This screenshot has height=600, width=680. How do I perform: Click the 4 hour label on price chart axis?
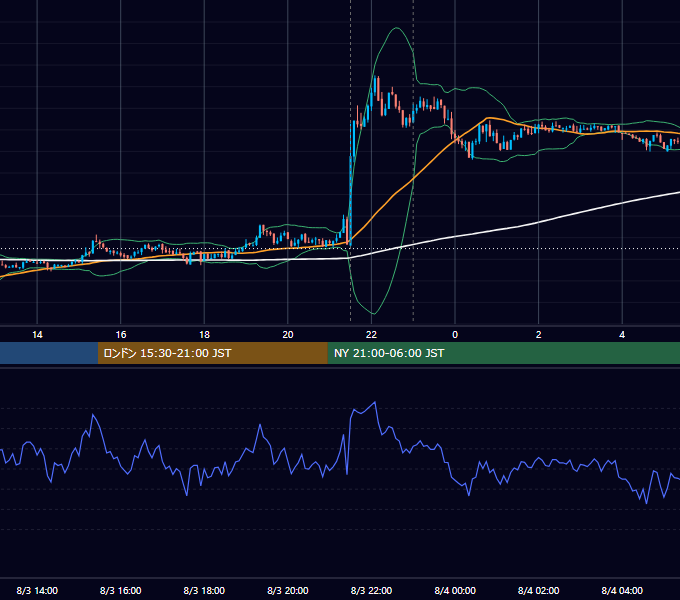point(622,335)
